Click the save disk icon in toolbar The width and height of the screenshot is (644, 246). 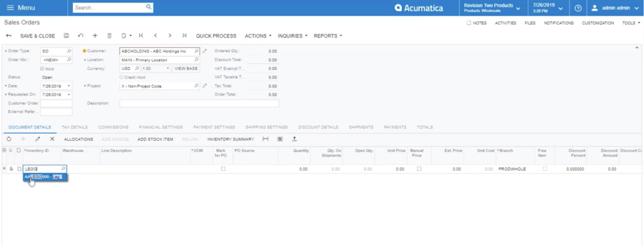coord(66,36)
